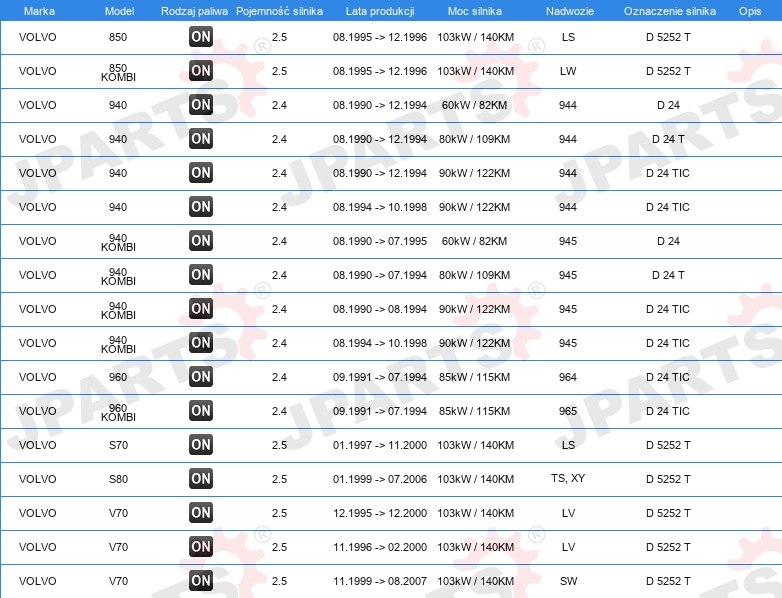Select '2.4' engine capacity in 960 KOMBI row
Viewport: 782px width, 598px height.
[x=279, y=411]
